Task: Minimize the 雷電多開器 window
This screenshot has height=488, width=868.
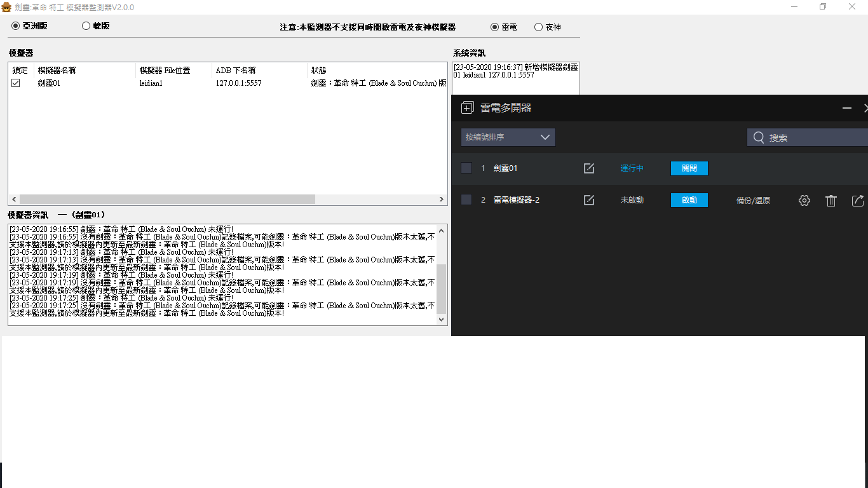Action: coord(847,108)
